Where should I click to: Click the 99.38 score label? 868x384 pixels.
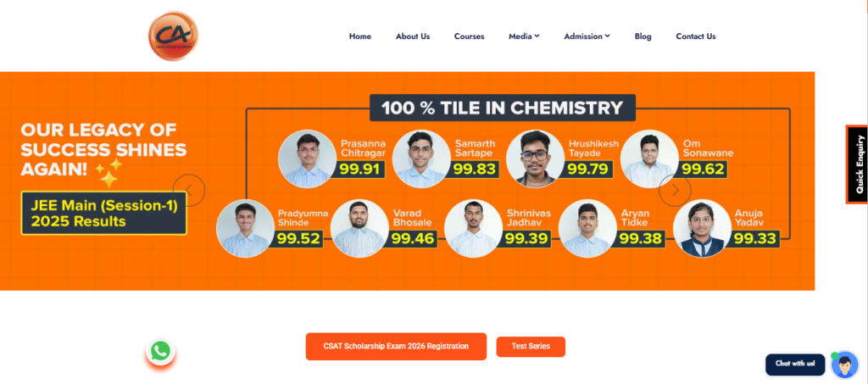tap(641, 238)
